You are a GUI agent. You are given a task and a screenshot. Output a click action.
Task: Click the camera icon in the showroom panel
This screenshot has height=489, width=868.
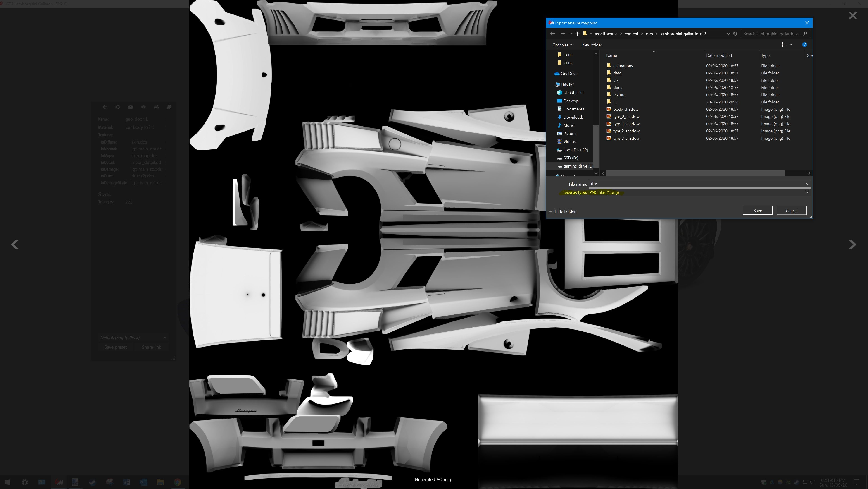tap(130, 107)
